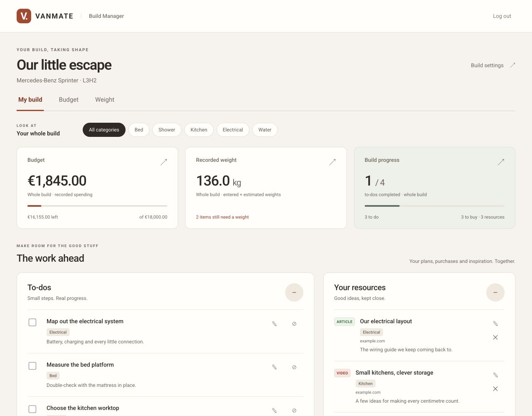Image resolution: width=532 pixels, height=416 pixels.
Task: Open Build settings arrow icon
Action: [513, 65]
